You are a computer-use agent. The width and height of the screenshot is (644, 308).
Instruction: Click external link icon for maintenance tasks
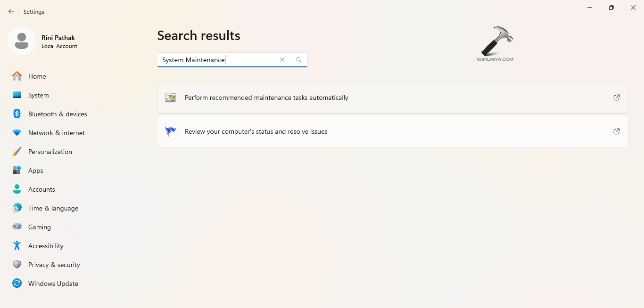point(616,97)
